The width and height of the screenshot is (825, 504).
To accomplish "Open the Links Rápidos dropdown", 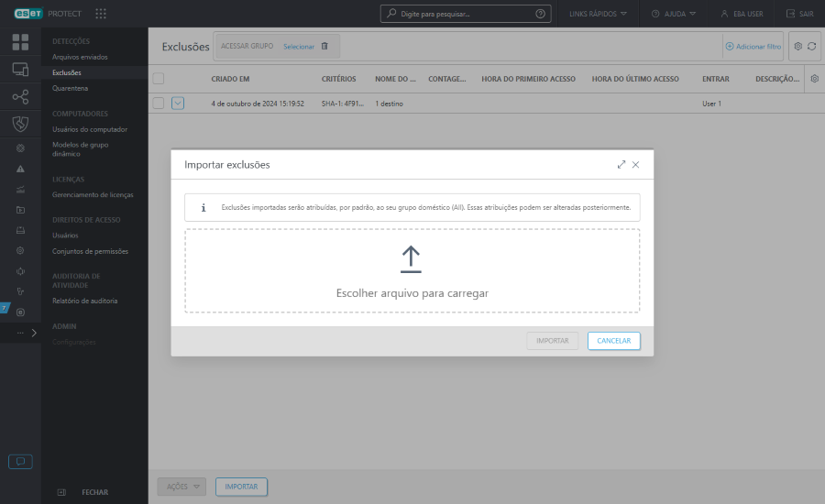I will click(599, 14).
